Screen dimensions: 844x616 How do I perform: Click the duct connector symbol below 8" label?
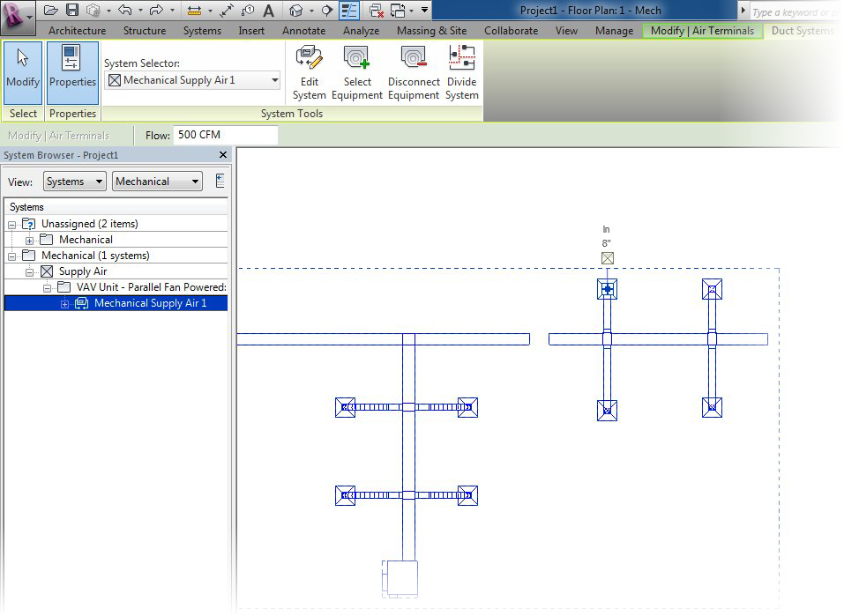[607, 258]
